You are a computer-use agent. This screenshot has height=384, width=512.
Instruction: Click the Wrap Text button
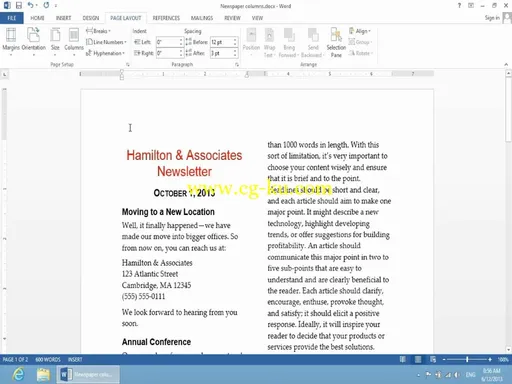[x=269, y=42]
